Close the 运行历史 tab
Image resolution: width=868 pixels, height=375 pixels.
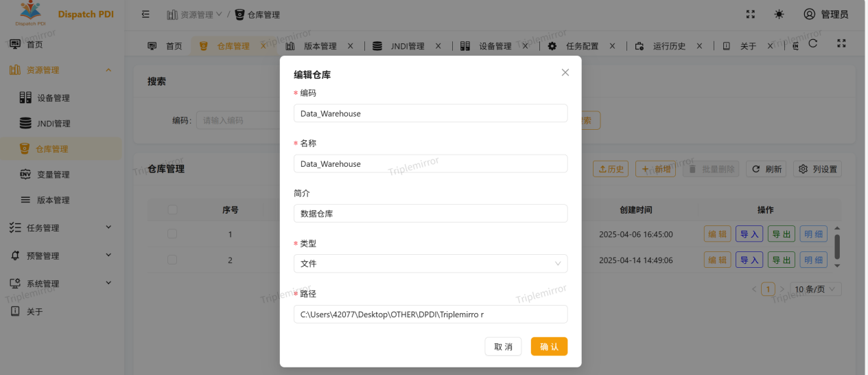[699, 46]
